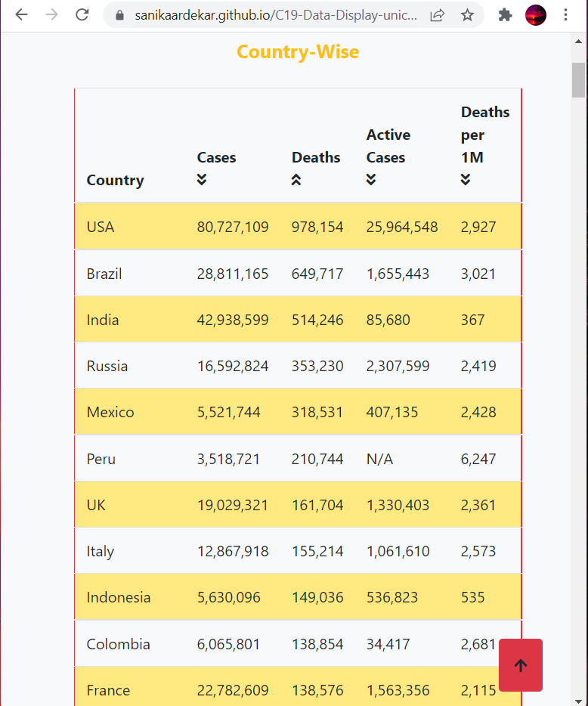Click UK deaths 161,704

(x=317, y=505)
